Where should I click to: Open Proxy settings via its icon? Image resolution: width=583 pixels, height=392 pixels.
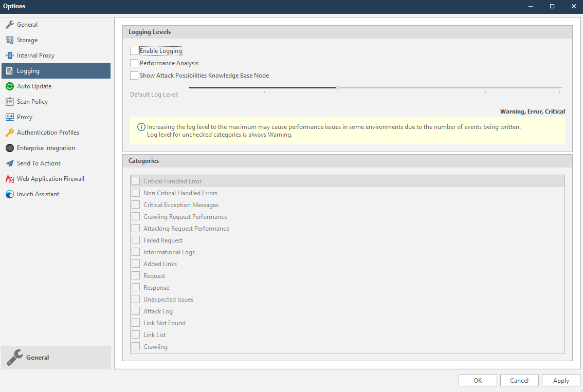(9, 117)
